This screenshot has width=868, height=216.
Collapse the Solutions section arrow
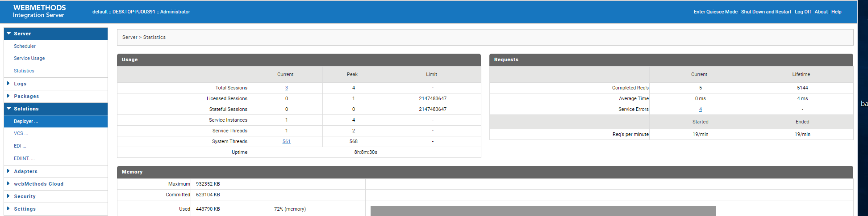pos(8,108)
